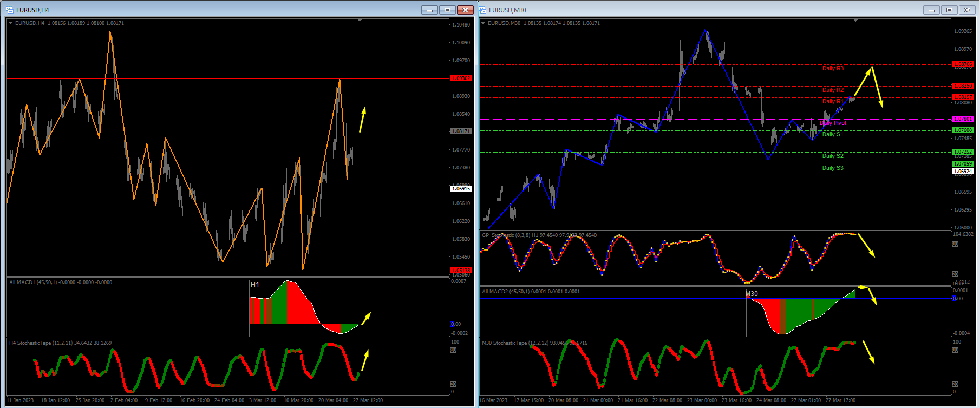This screenshot has height=408, width=980.
Task: Restore down the EURUSD,H4 chart window
Action: [448, 10]
